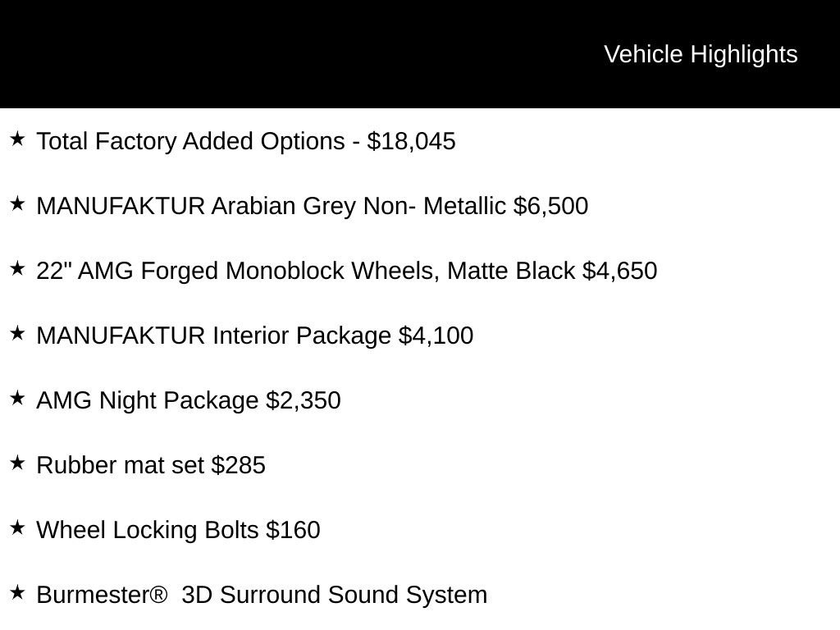
Task: Click the MANUFAKTUR Arabian Grey Non-Metallic item
Action: coord(313,206)
